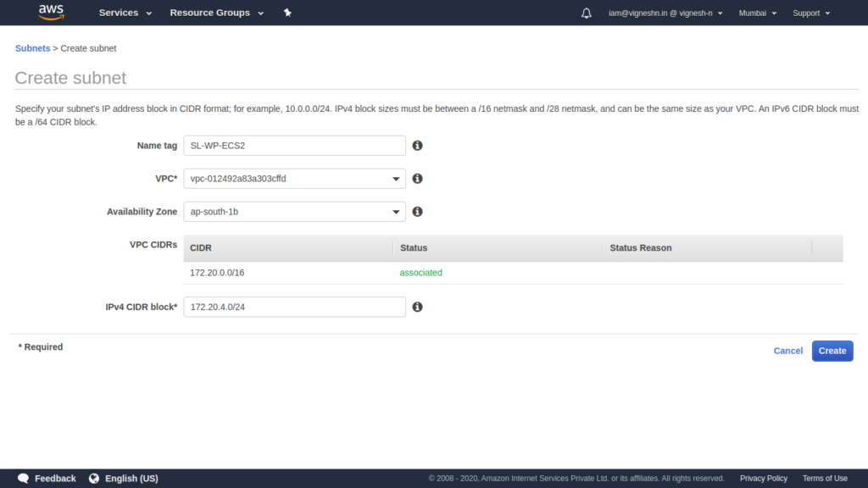Open the Mumbai region selector
Screen dimensions: 868x488
click(757, 14)
